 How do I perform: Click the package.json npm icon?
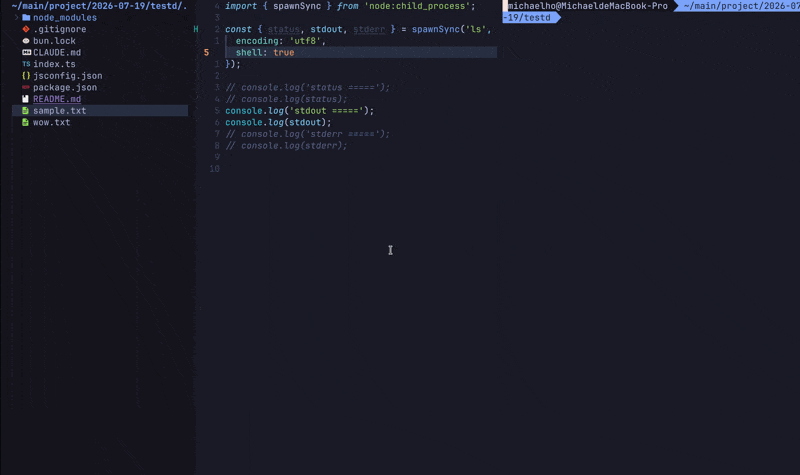26,87
